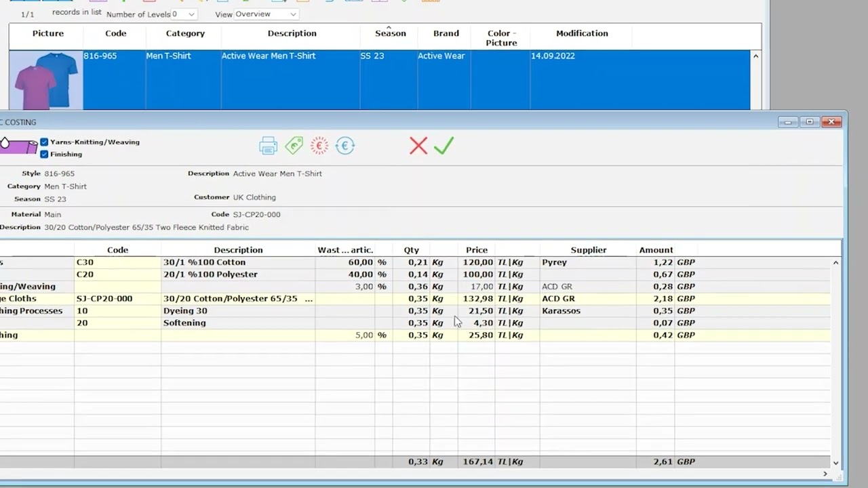
Task: Select the 14.09.2022 modification cell
Action: coord(553,56)
